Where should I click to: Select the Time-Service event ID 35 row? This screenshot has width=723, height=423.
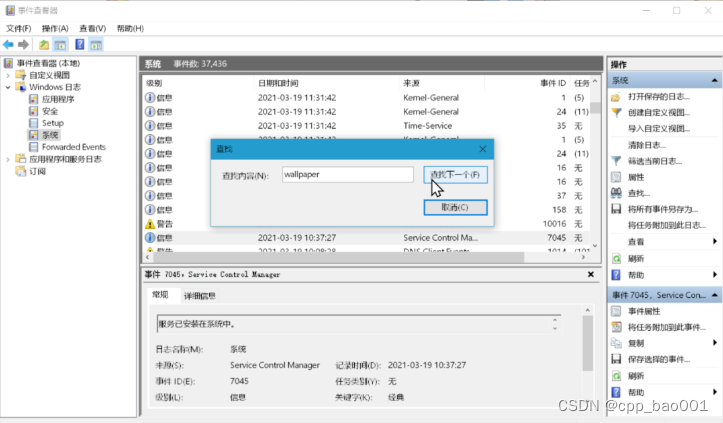[367, 125]
